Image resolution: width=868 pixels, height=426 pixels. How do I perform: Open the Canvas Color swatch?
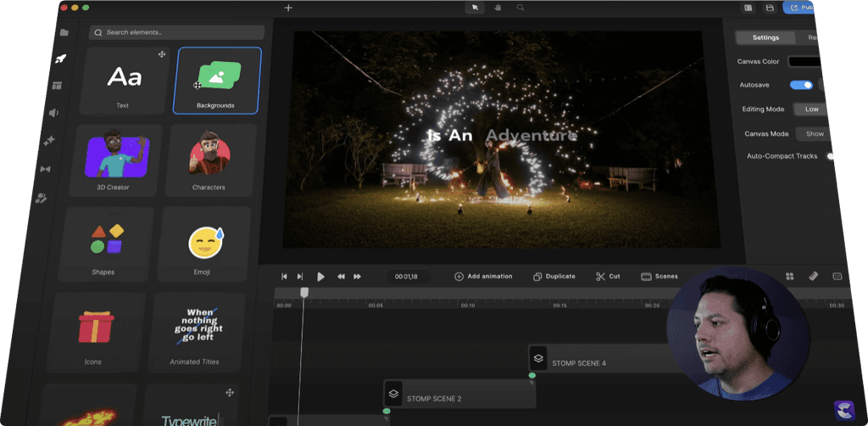pos(806,62)
